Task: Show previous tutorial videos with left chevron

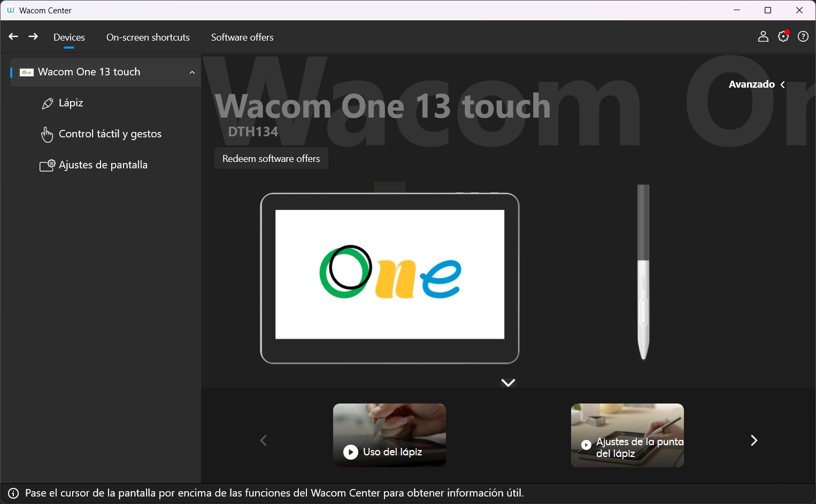Action: (263, 440)
